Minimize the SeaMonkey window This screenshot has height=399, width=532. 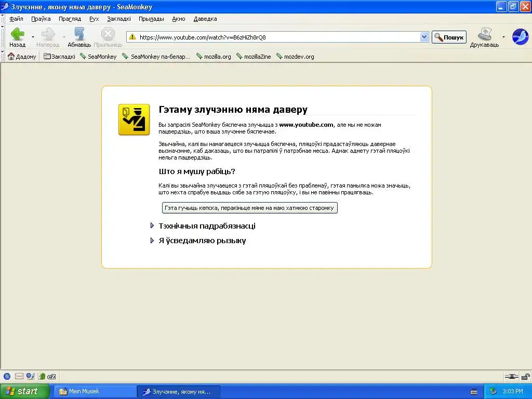(x=501, y=6)
